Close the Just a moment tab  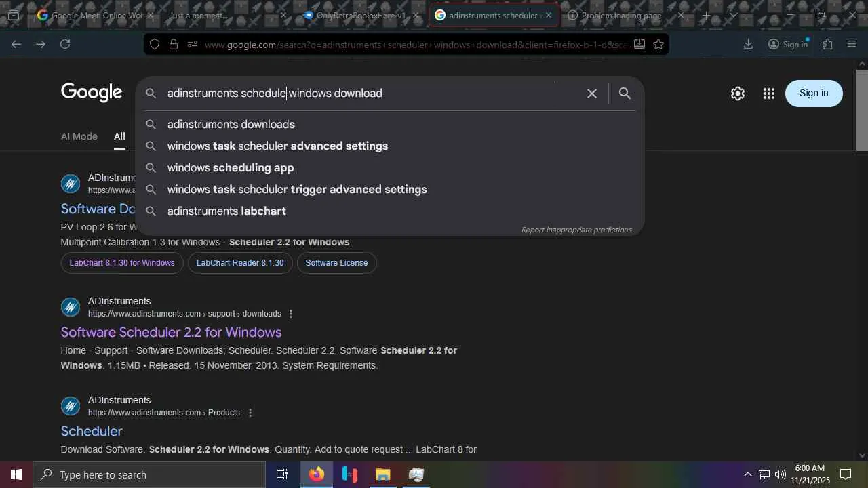tap(283, 15)
